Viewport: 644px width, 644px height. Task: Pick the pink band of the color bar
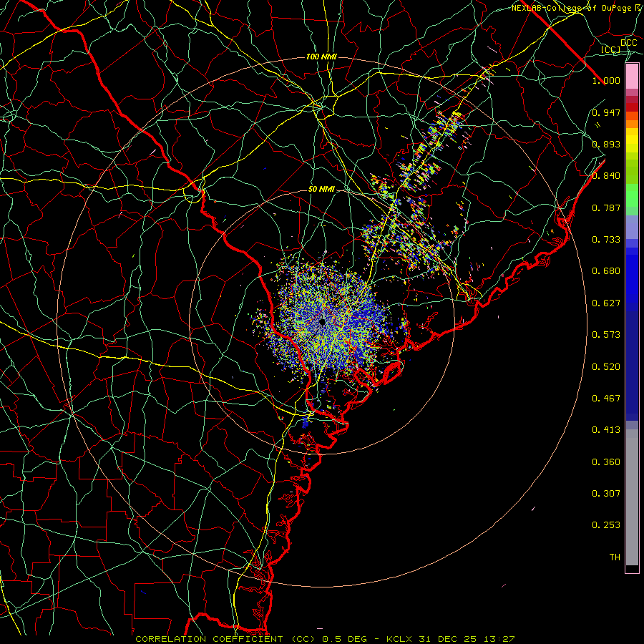(x=632, y=77)
